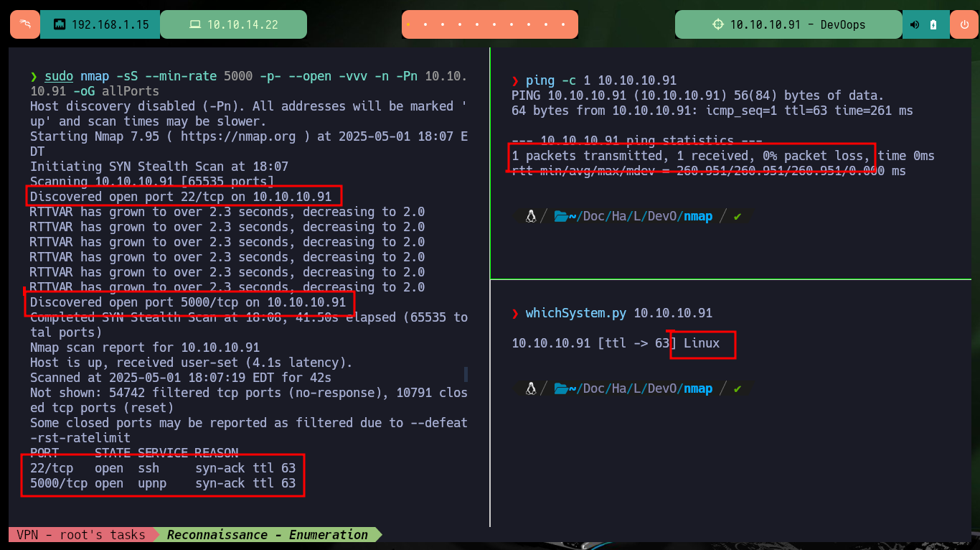Image resolution: width=980 pixels, height=550 pixels.
Task: Click 'Nmap scan report for 10.10.10.91' line
Action: (x=145, y=348)
